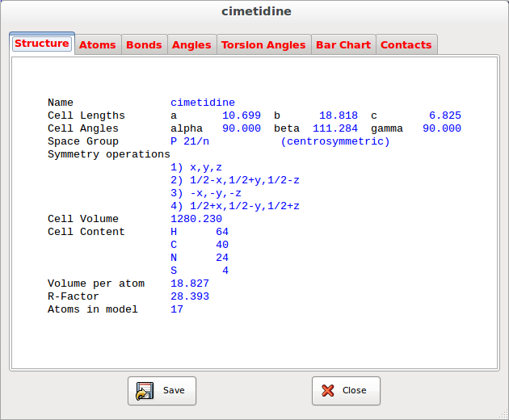Click the Cell Content label
Image resolution: width=509 pixels, height=420 pixels.
click(x=86, y=232)
